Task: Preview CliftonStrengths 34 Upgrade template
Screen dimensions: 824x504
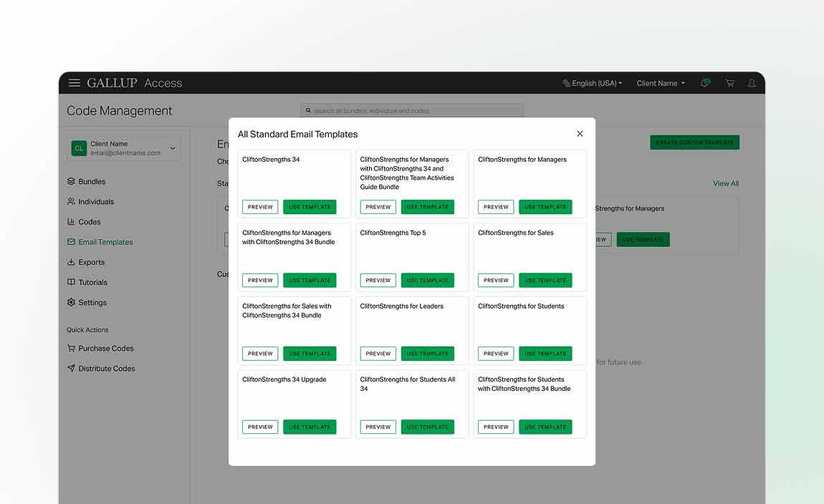Action: (260, 427)
